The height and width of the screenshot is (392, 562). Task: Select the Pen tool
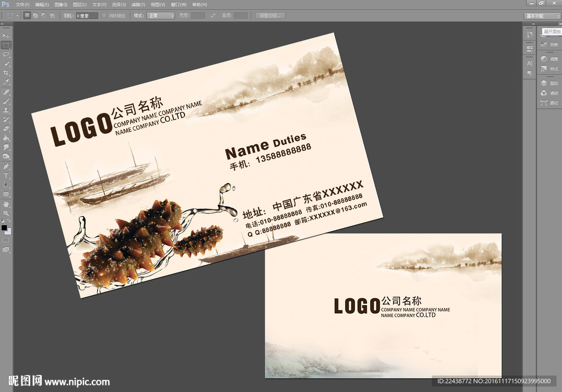pyautogui.click(x=6, y=167)
